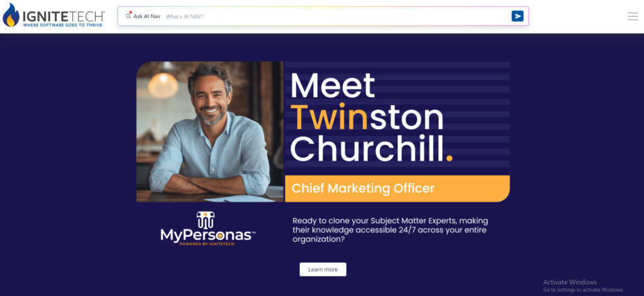Click the 'Ready to clone your Subject Matter Experts' paragraph

click(390, 230)
